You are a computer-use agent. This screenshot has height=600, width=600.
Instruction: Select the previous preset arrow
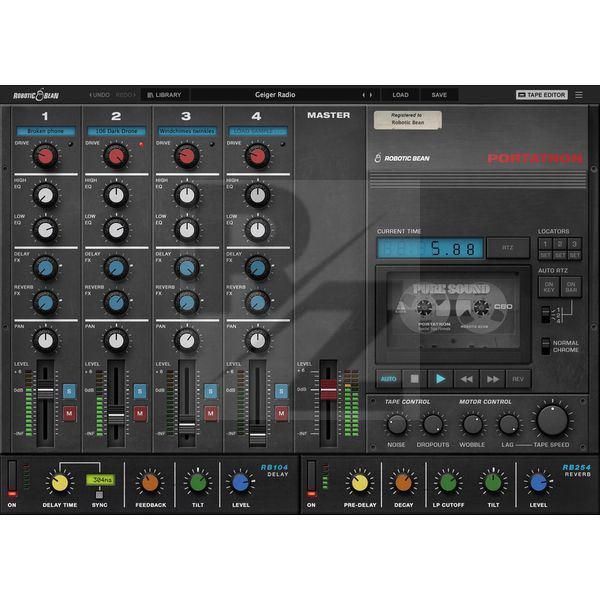[364, 95]
